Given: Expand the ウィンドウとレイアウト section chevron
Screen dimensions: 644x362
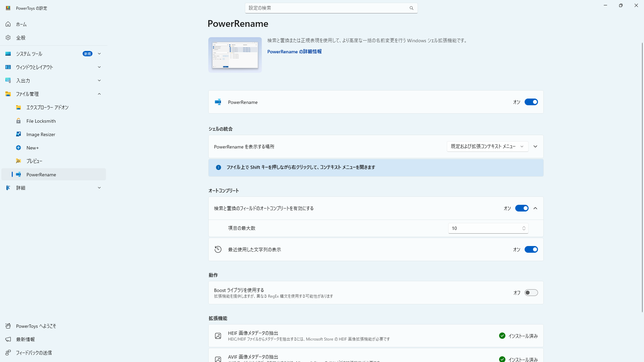Looking at the screenshot, I should click(99, 67).
